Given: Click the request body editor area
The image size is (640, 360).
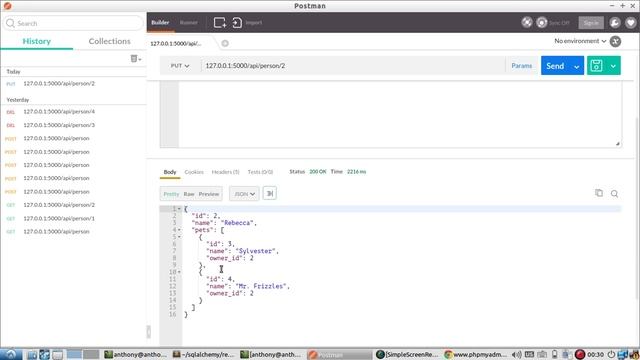Looking at the screenshot, I should tap(400, 114).
